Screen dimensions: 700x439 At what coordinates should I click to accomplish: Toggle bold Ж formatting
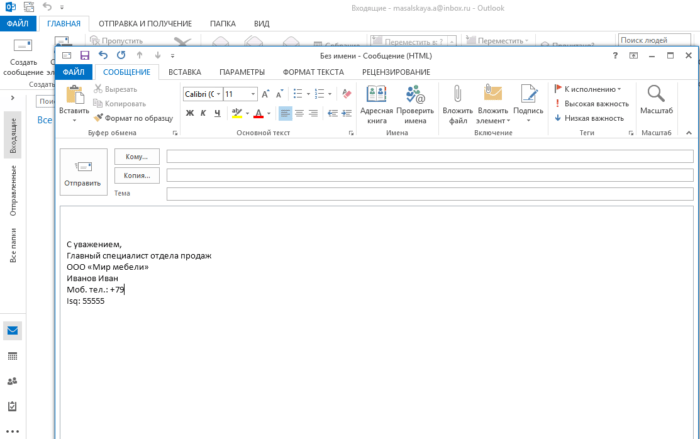(188, 113)
